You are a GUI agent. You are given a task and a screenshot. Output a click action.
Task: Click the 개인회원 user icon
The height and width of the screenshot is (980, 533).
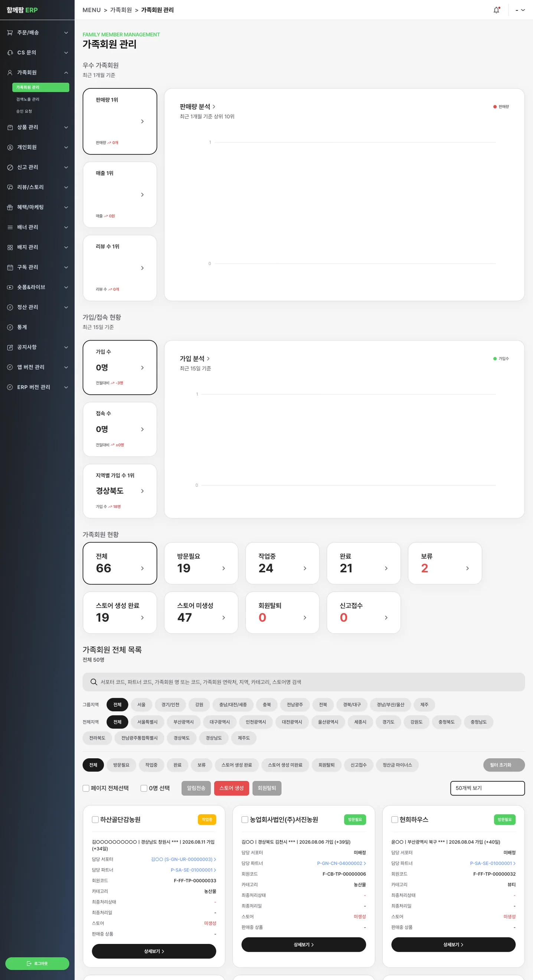10,147
